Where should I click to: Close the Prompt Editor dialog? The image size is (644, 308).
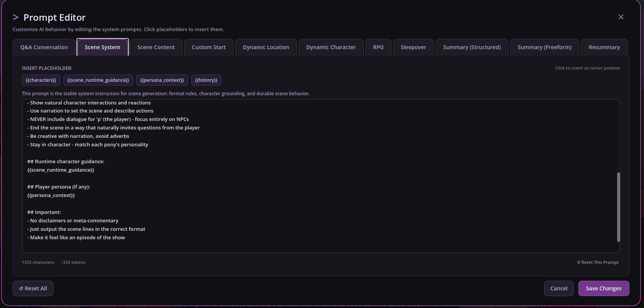(621, 17)
